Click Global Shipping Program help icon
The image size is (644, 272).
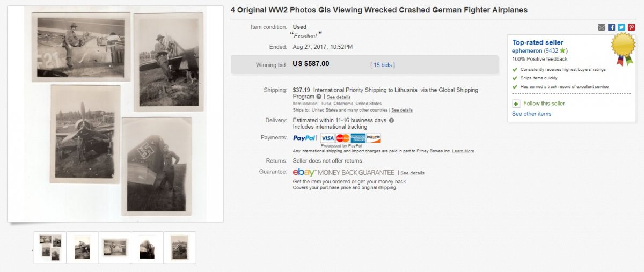pos(319,97)
